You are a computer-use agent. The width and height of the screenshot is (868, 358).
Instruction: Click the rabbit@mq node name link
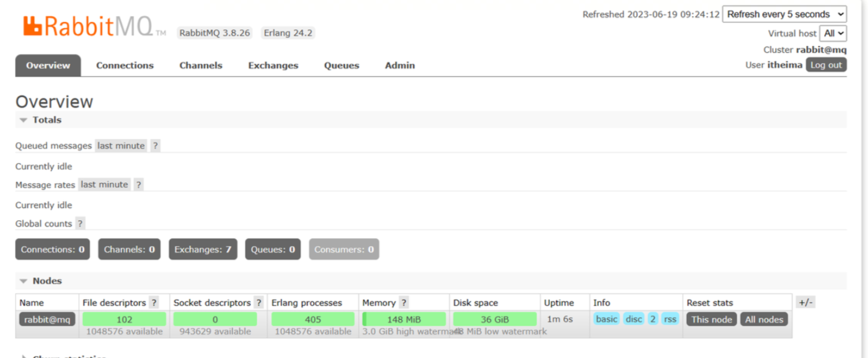tap(47, 320)
